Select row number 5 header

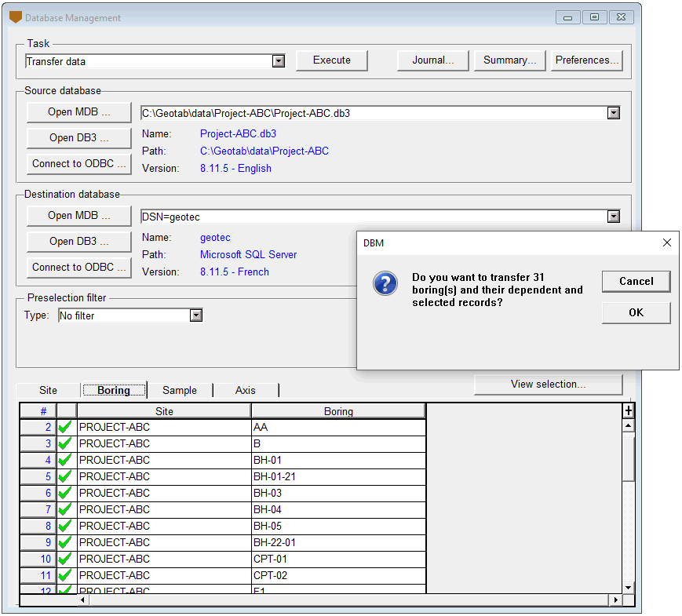pos(38,477)
